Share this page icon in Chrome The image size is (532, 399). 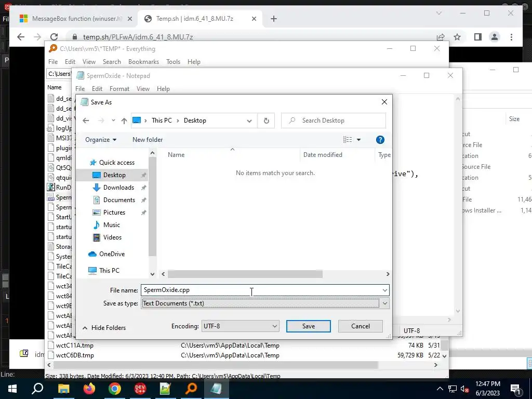coord(441,37)
